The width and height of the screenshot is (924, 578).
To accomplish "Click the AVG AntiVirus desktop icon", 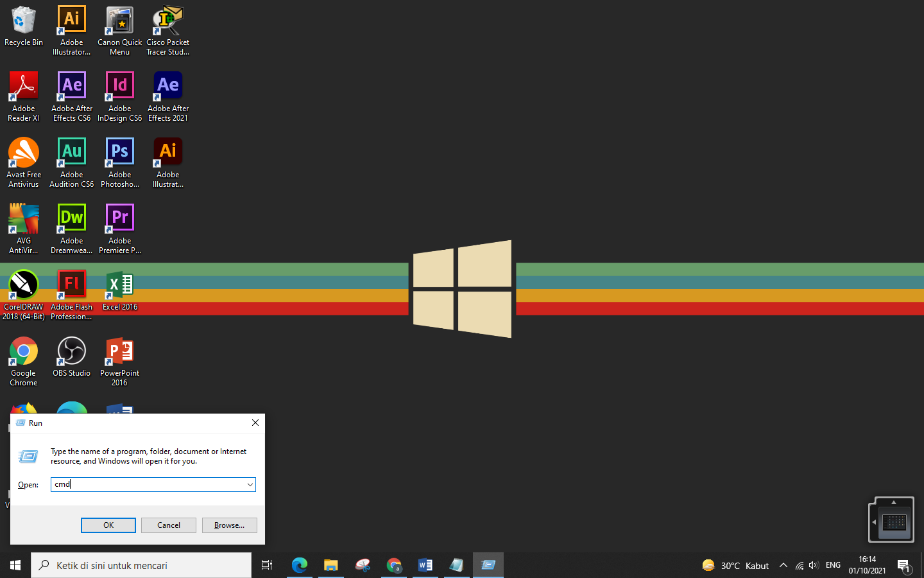I will coord(24,229).
